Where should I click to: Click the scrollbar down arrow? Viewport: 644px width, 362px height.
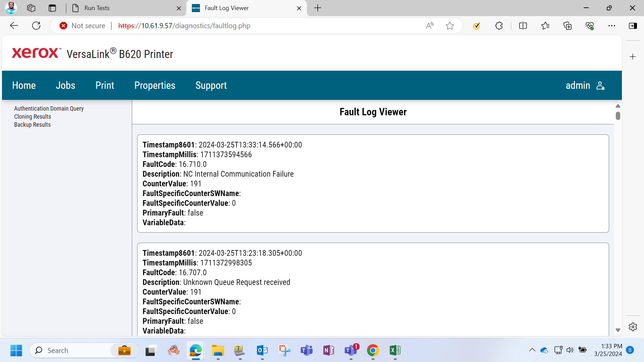(618, 330)
